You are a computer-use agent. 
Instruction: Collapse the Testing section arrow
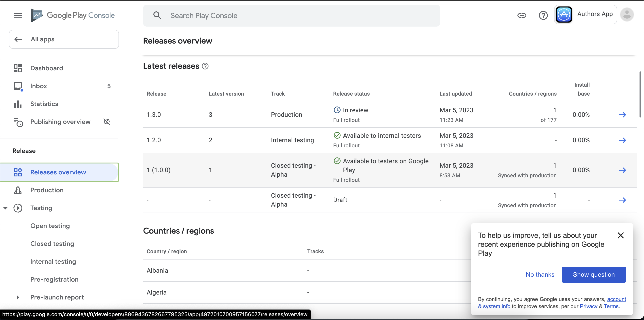(x=5, y=208)
